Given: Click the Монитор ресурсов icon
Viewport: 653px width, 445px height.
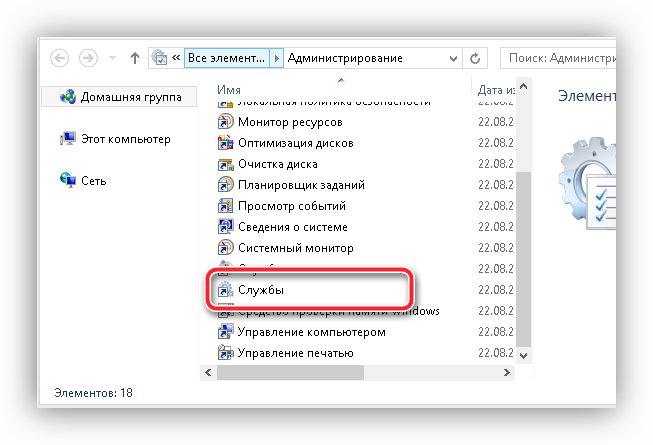Looking at the screenshot, I should [226, 122].
